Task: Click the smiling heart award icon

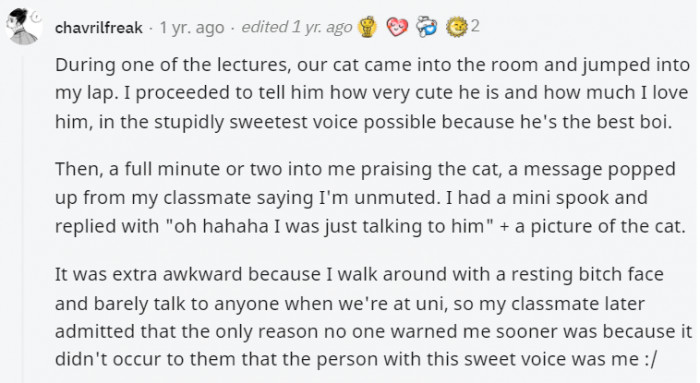Action: click(x=397, y=27)
